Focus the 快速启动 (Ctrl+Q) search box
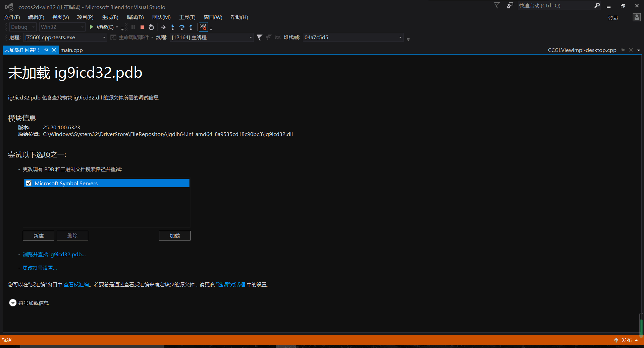The image size is (644, 348). click(x=555, y=5)
